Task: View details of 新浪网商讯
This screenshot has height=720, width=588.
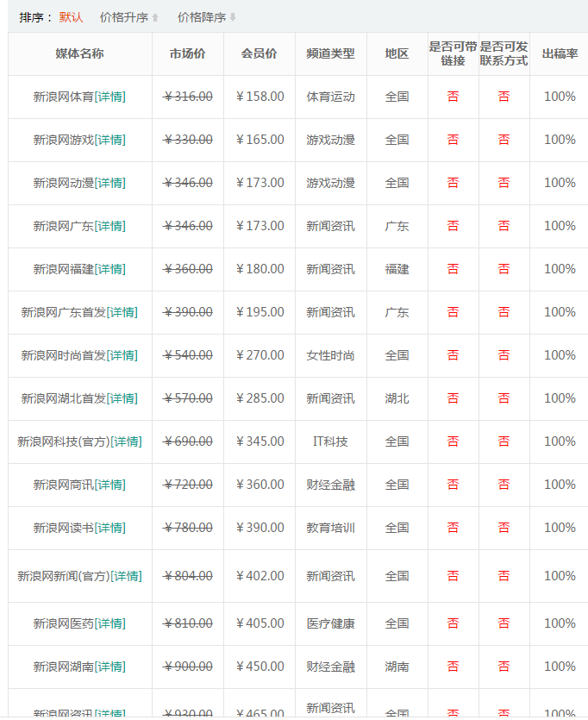Action: (110, 485)
